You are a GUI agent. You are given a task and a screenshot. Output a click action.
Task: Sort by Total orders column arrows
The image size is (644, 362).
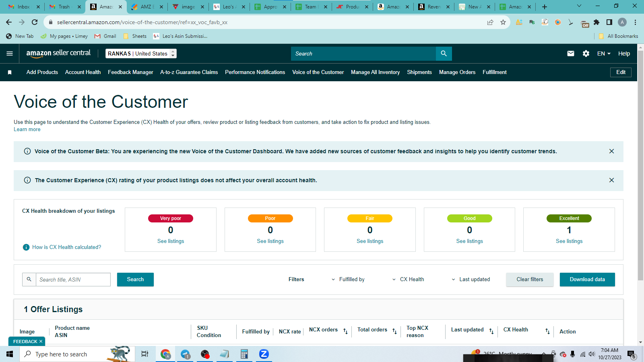pyautogui.click(x=394, y=331)
